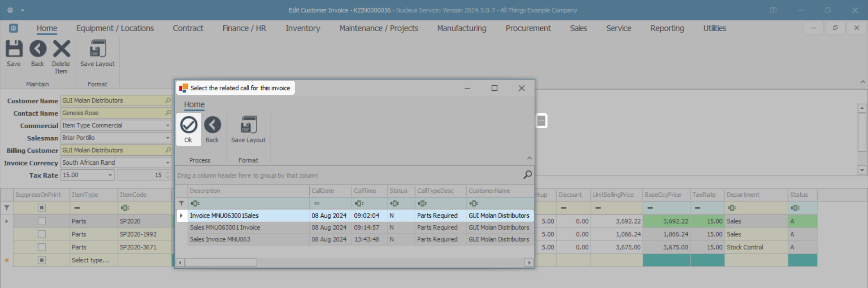Click the dialog scrollbar right arrow
Screen dimensions: 868x288
529,263
